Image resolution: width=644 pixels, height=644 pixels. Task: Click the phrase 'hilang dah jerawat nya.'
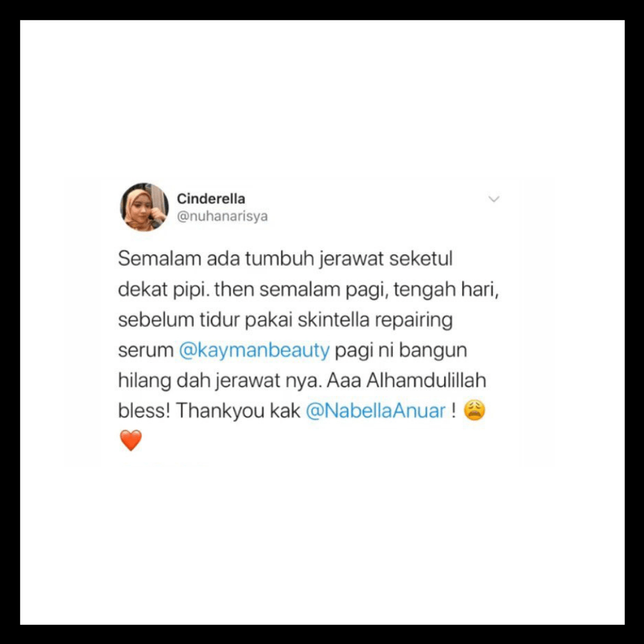pyautogui.click(x=219, y=380)
